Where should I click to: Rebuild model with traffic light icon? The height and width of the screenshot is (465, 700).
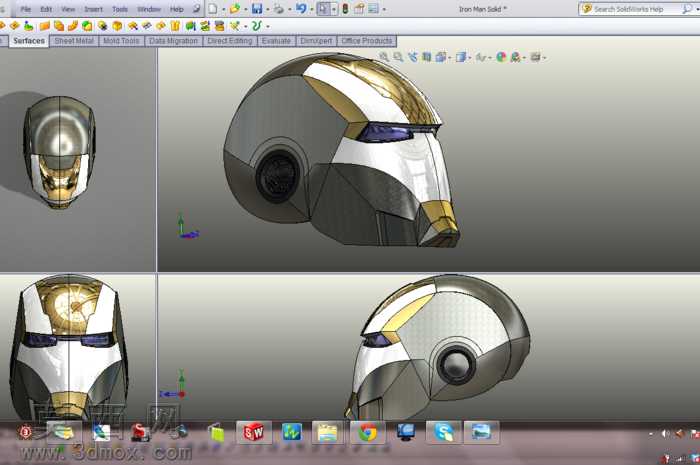pyautogui.click(x=345, y=8)
